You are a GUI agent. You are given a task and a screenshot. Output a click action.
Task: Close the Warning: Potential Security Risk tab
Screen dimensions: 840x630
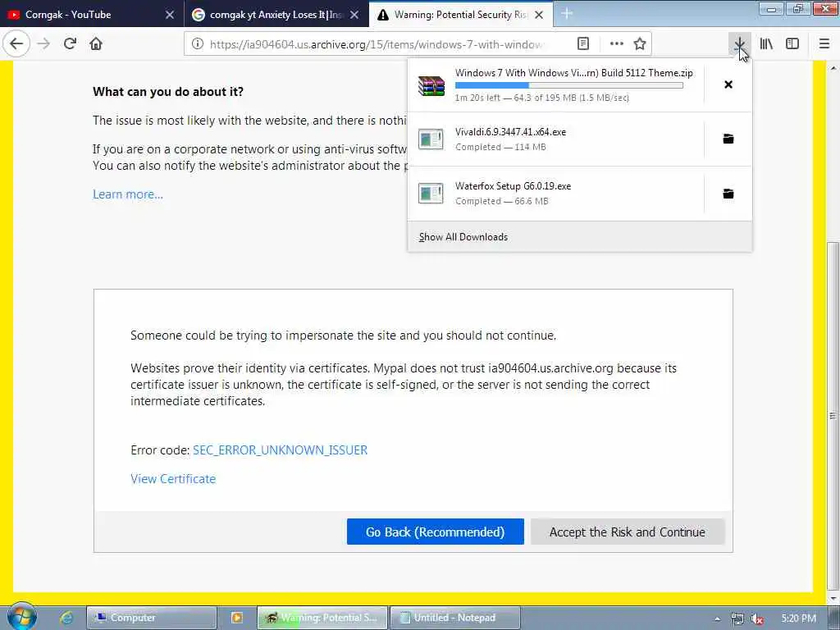click(x=540, y=15)
